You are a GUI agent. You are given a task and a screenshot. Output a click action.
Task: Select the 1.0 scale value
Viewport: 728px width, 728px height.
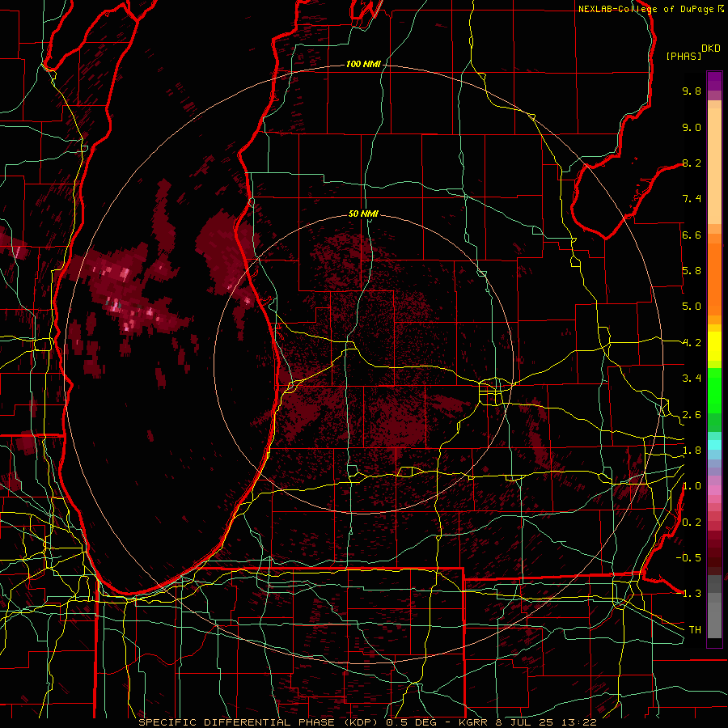pyautogui.click(x=692, y=486)
